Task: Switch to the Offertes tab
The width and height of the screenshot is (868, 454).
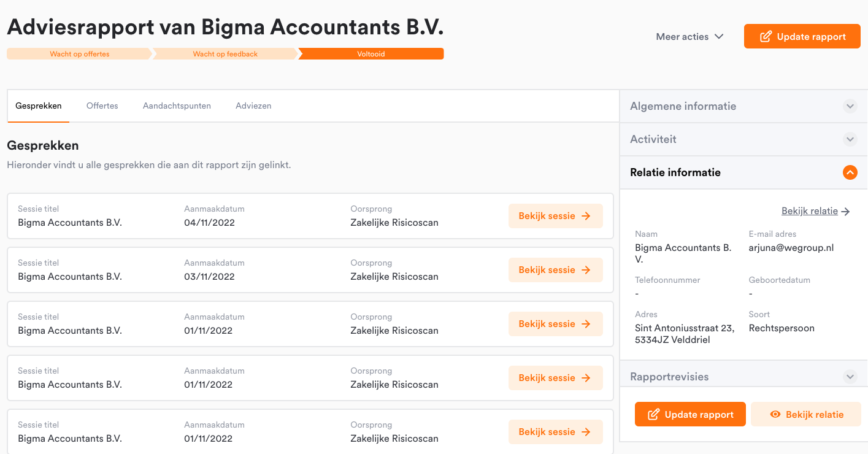Action: pyautogui.click(x=102, y=106)
